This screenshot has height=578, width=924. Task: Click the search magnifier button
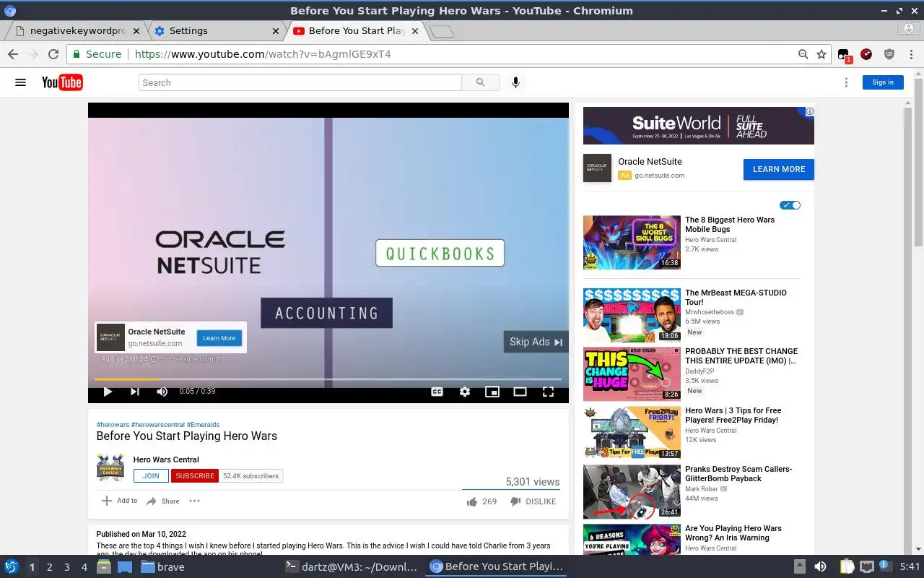coord(481,82)
